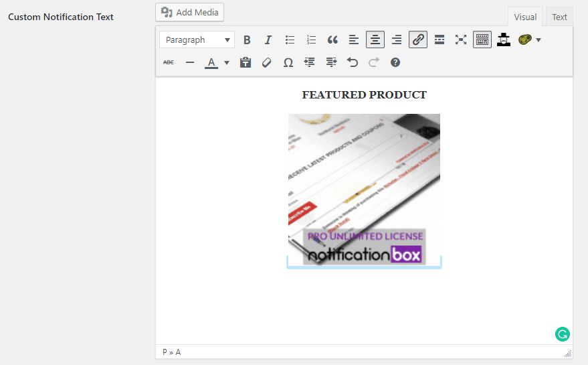Expand the text color picker arrow
588x365 pixels.
click(227, 63)
